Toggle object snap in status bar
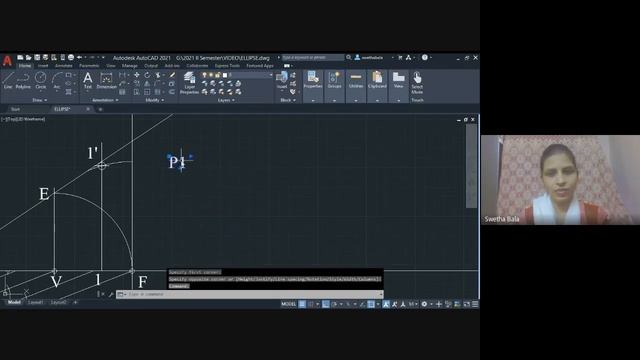640x360 pixels. (371, 304)
